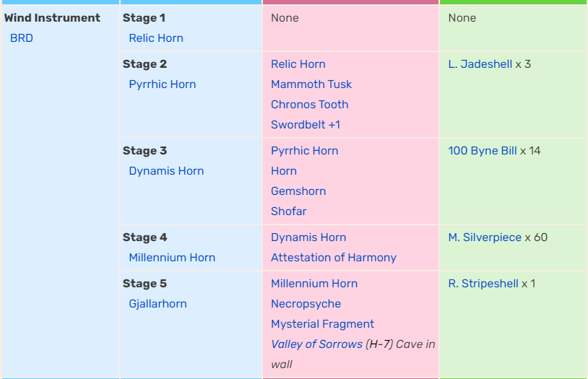
Task: Open the Gjallarhorn link
Action: [x=158, y=304]
